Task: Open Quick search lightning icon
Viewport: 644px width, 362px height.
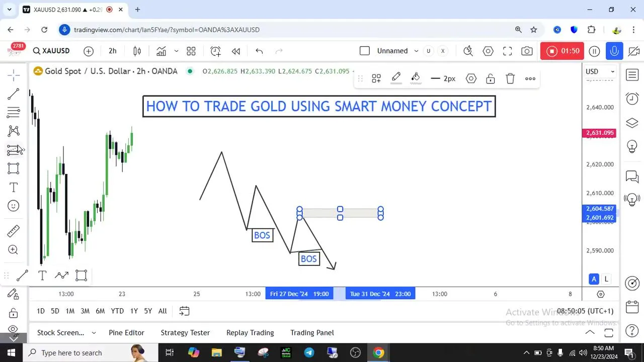Action: pyautogui.click(x=468, y=51)
